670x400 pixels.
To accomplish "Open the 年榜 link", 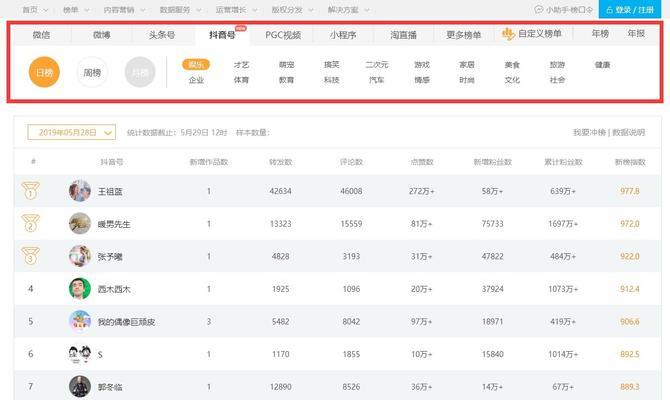I will [x=600, y=33].
